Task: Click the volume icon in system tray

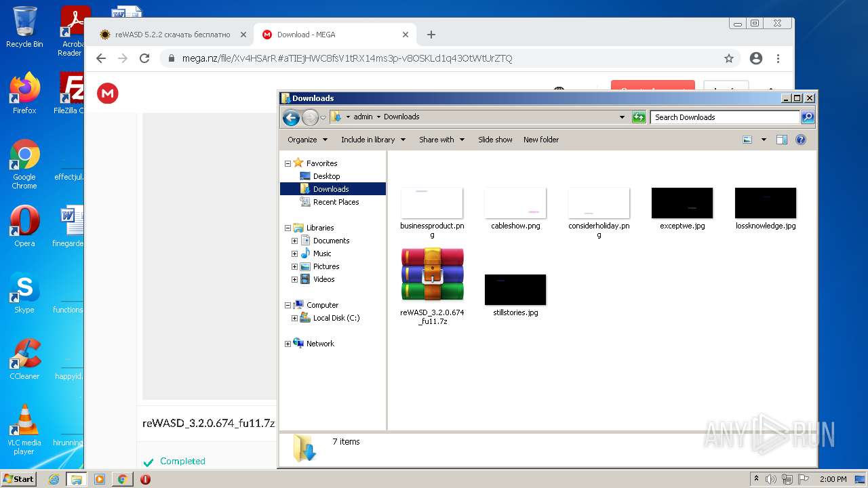Action: (x=771, y=479)
